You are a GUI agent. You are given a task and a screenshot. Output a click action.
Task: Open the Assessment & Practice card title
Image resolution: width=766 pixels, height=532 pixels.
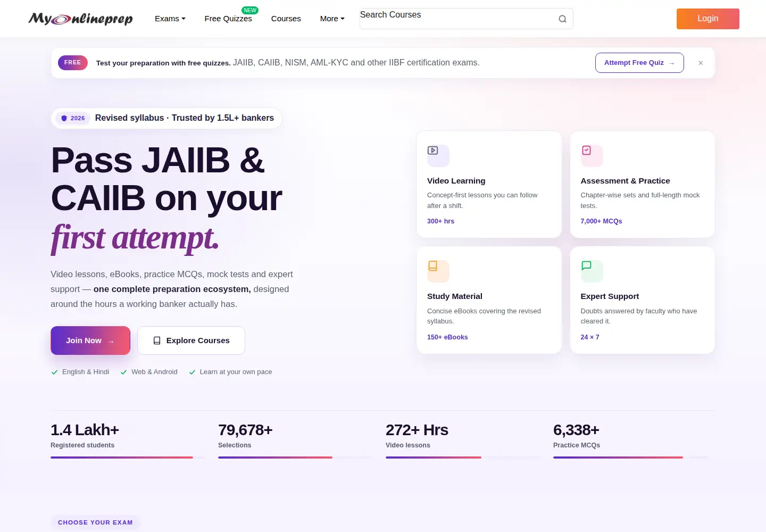pos(626,181)
